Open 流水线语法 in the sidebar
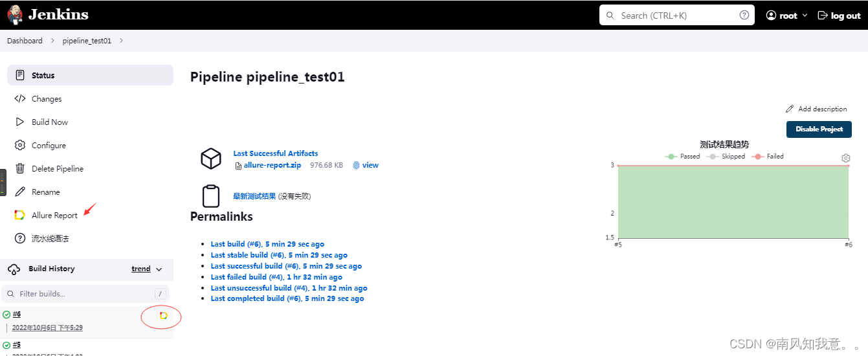The width and height of the screenshot is (868, 356). [90, 238]
